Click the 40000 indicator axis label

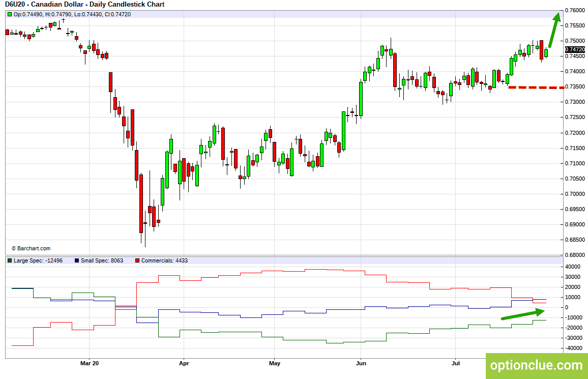pyautogui.click(x=572, y=267)
